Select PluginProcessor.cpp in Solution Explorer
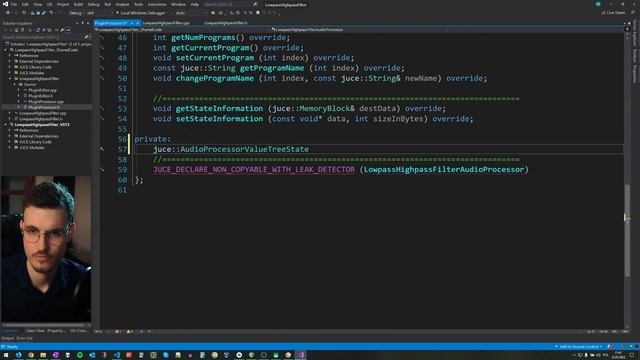640x360 pixels. pos(46,101)
